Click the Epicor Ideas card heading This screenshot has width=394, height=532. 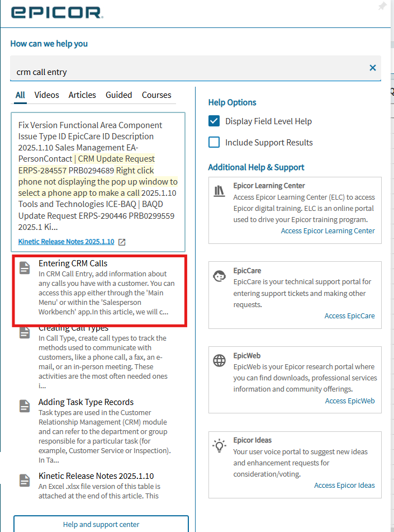pyautogui.click(x=252, y=440)
